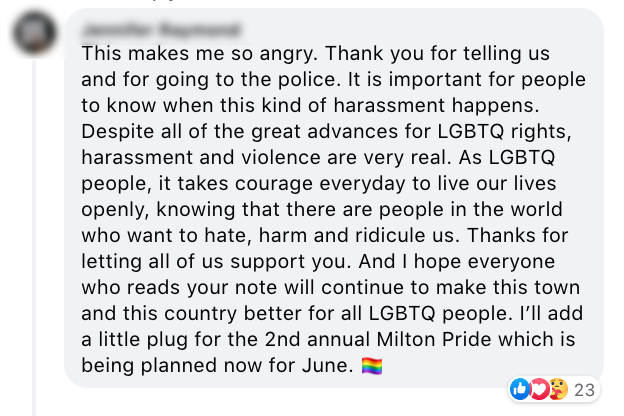Open the commenter's blurred profile picture
Viewport: 624px width, 416px height.
[34, 33]
